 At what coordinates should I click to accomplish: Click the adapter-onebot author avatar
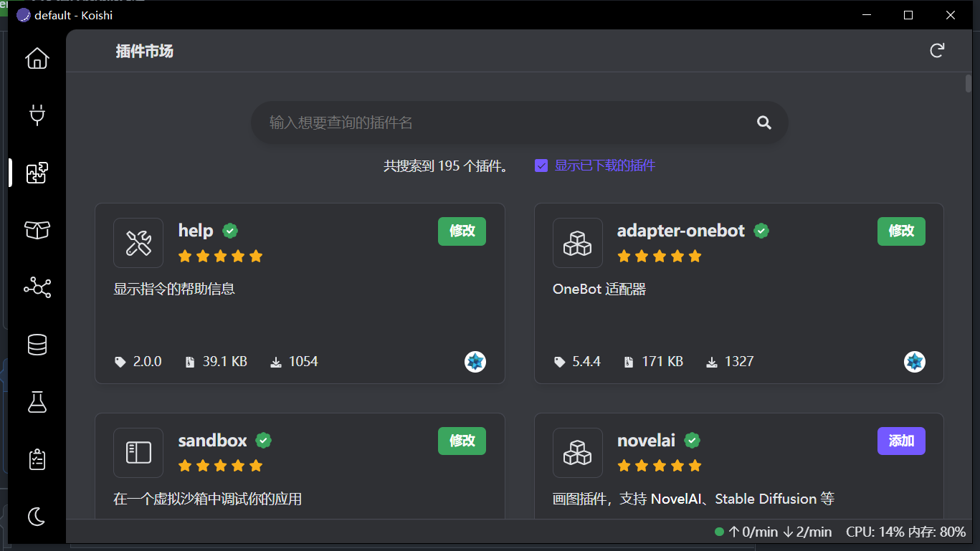(x=915, y=362)
